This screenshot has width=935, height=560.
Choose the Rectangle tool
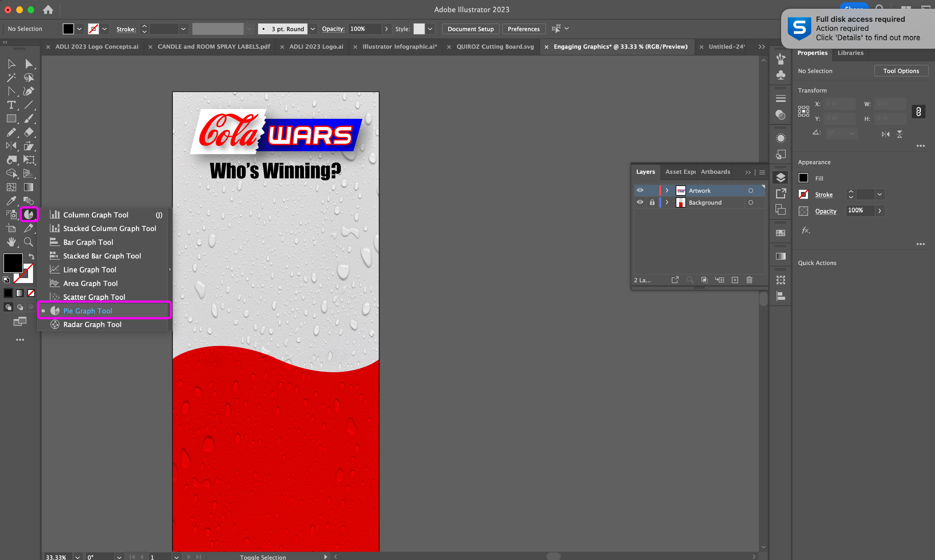pyautogui.click(x=11, y=119)
